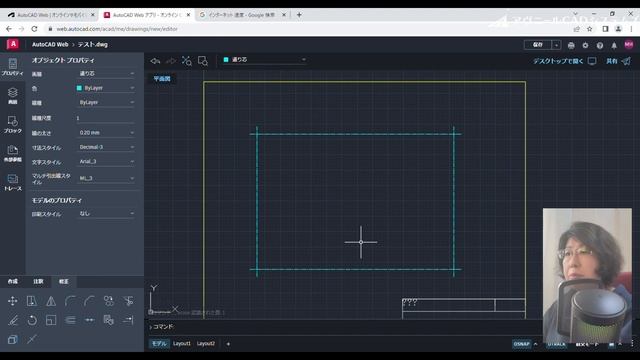Screen dimensions: 640x360
Task: Open the linetype ByLayer dropdown
Action: click(x=106, y=102)
